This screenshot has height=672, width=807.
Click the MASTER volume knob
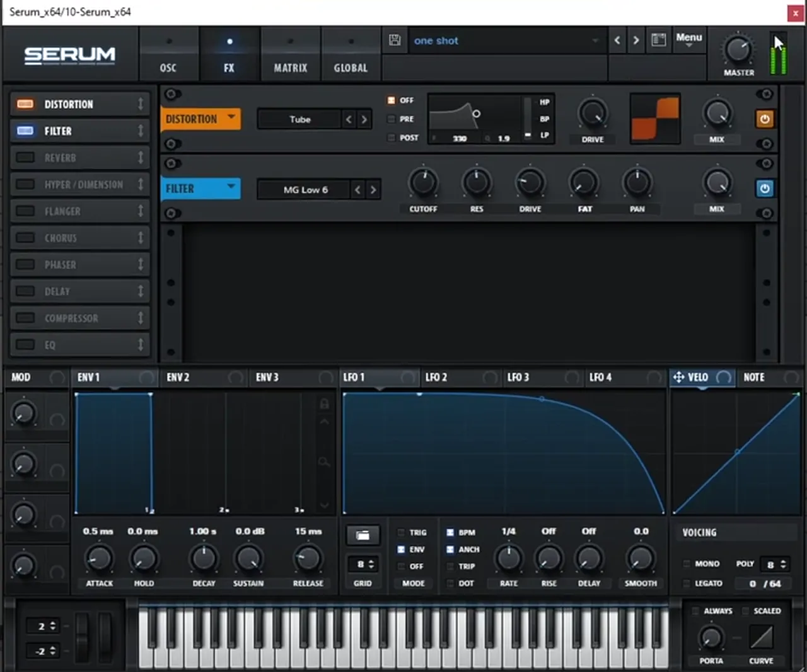738,50
